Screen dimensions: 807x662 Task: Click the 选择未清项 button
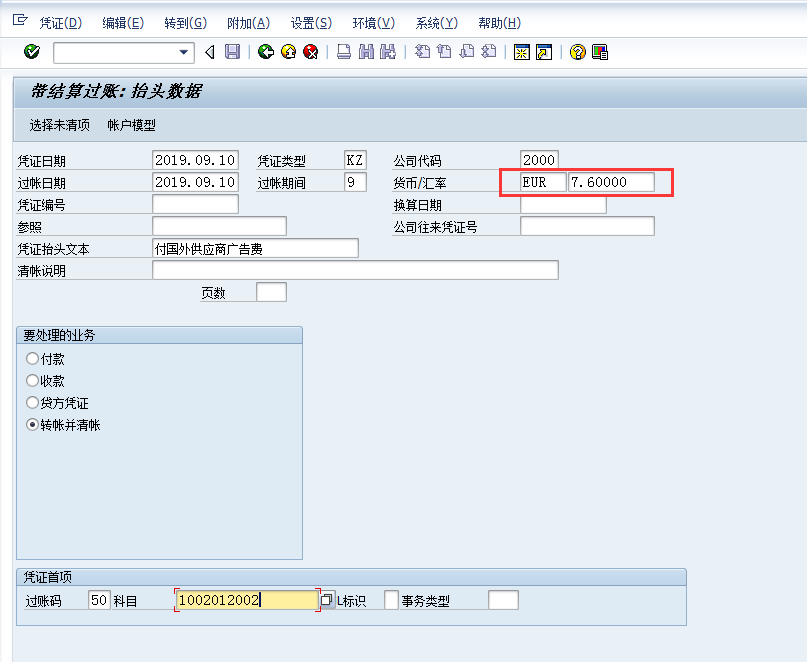point(60,125)
